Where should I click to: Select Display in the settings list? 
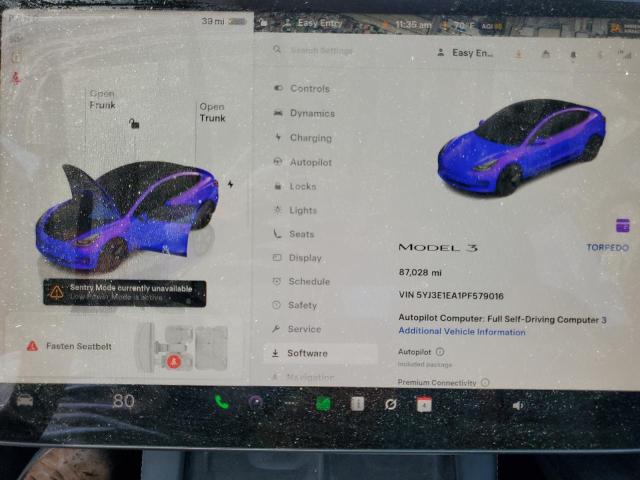297,258
